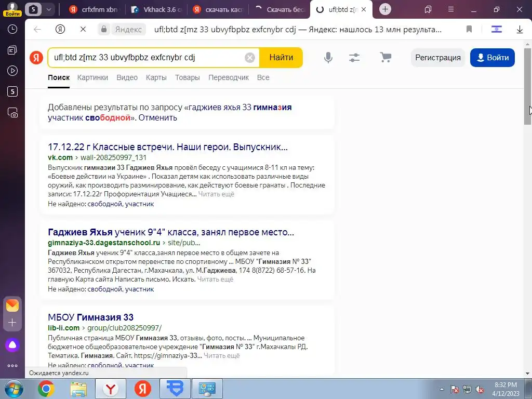The image size is (532, 399).
Task: Open search settings sliders icon
Action: coord(354,57)
